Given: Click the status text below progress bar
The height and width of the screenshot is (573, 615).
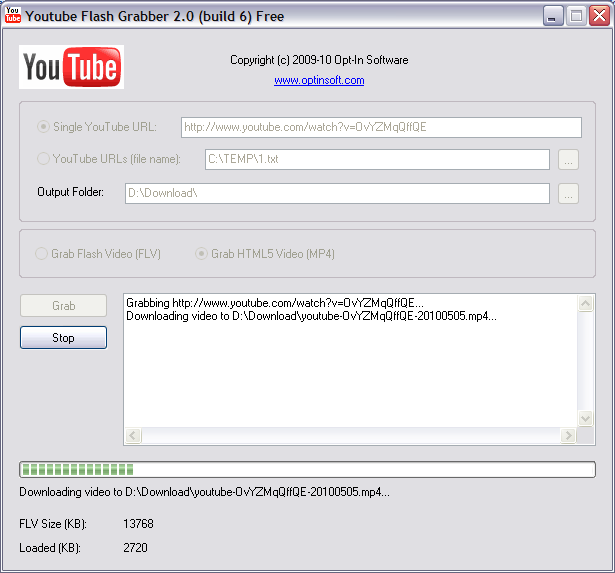Looking at the screenshot, I should [x=204, y=492].
